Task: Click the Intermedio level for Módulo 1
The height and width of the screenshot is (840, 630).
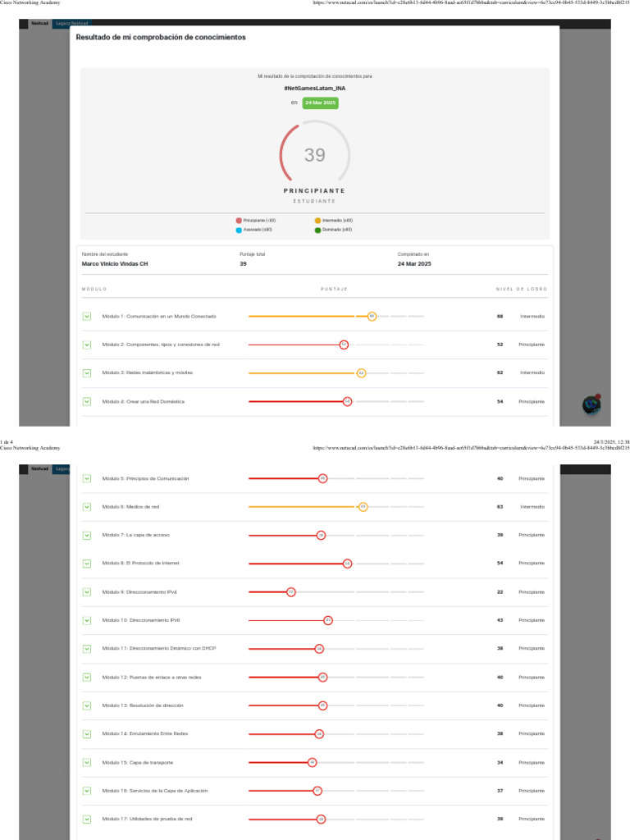Action: pyautogui.click(x=532, y=317)
